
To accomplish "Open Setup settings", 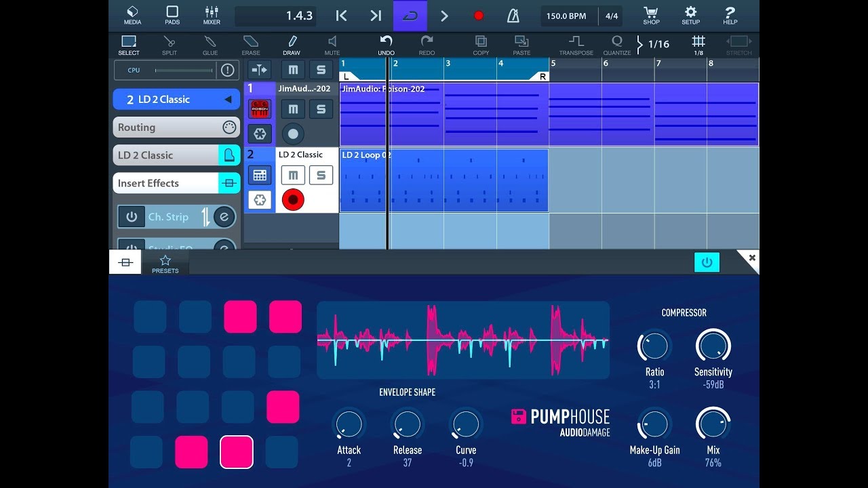I will (690, 15).
